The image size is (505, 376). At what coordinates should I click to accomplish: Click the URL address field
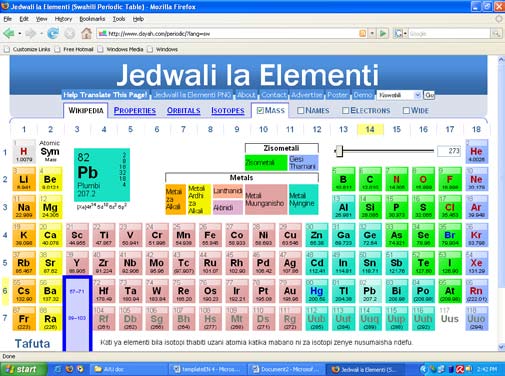(227, 33)
